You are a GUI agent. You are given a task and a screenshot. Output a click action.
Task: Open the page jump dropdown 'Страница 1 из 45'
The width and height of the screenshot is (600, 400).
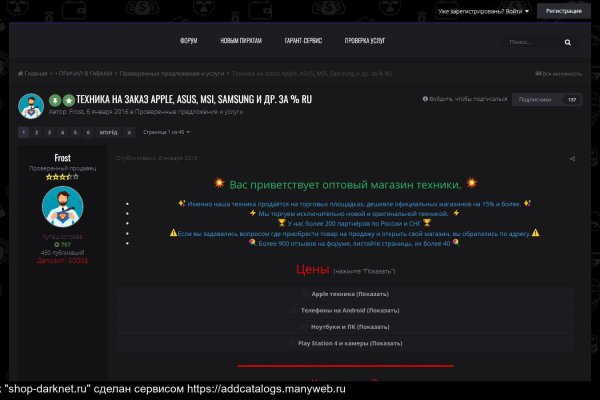(x=166, y=132)
